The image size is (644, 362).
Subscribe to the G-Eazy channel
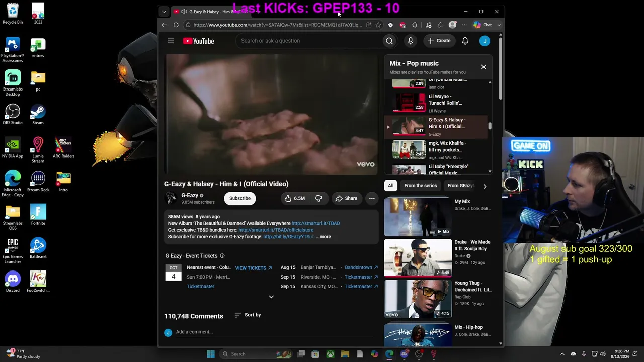point(240,198)
